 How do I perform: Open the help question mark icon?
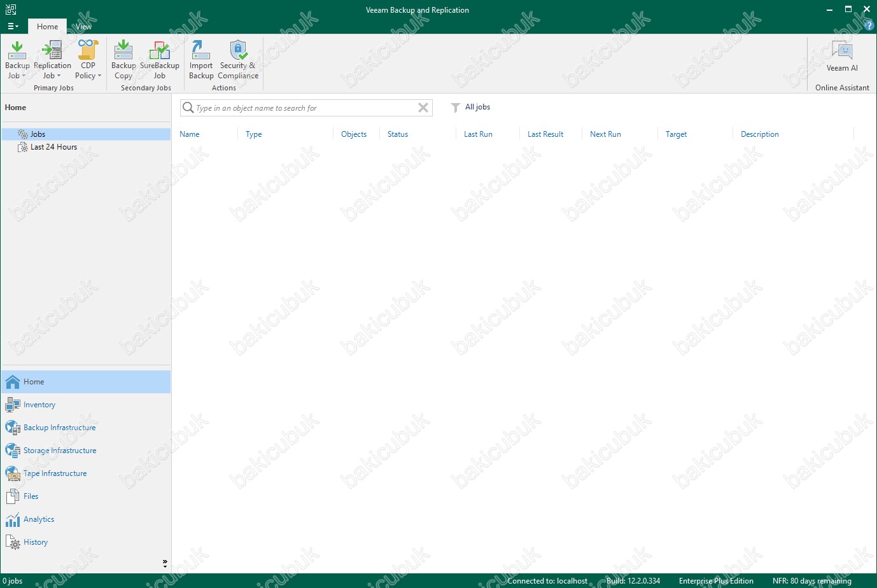click(x=869, y=26)
